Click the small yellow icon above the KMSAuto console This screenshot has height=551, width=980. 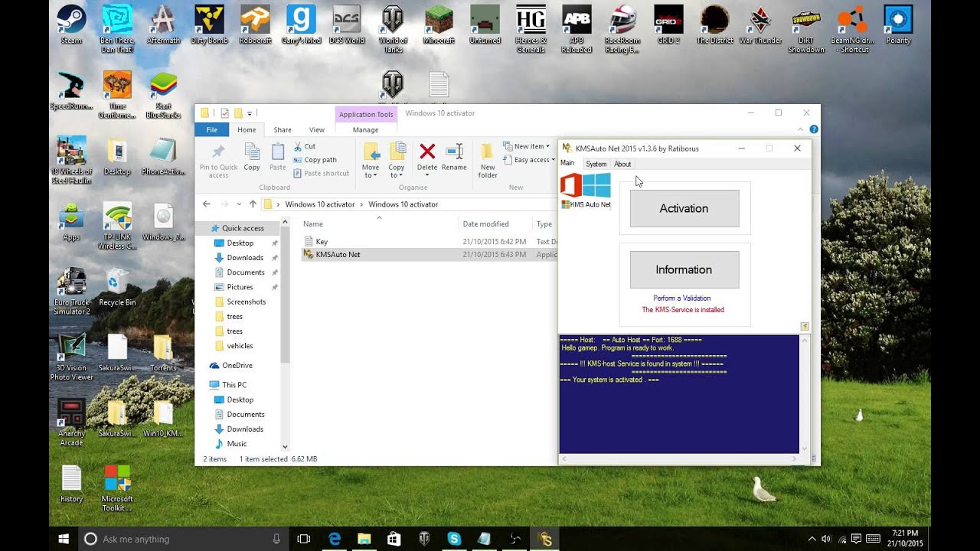tap(805, 327)
